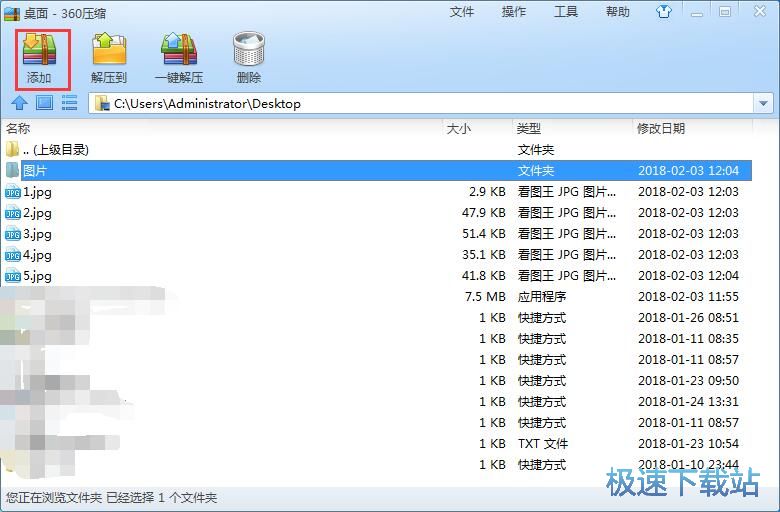
Task: Click the parent directory folder icon
Action: point(12,149)
